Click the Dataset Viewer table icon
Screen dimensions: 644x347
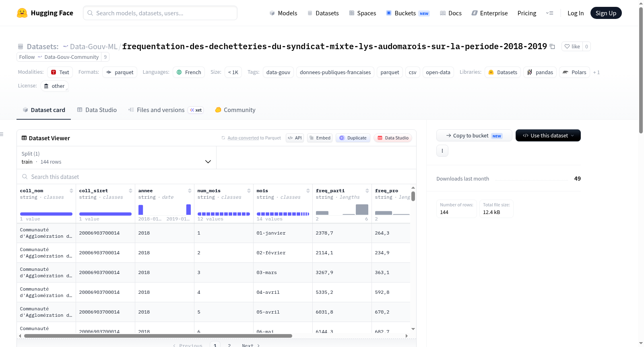24,138
